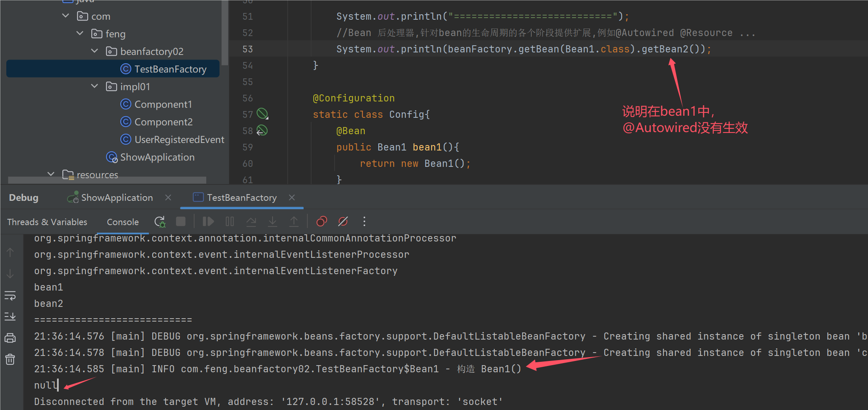Click the Debug tool window title
This screenshot has width=868, height=410.
pos(23,197)
